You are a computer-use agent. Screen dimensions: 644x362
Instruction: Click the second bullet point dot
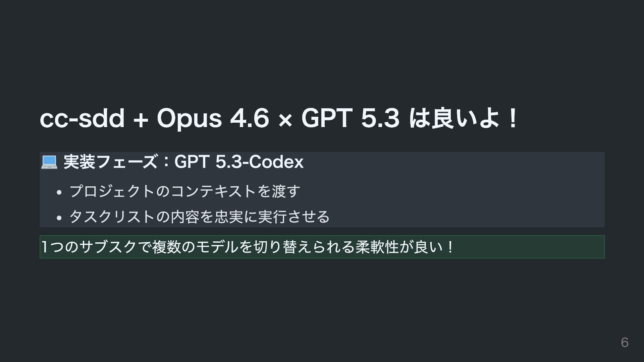[x=59, y=218]
